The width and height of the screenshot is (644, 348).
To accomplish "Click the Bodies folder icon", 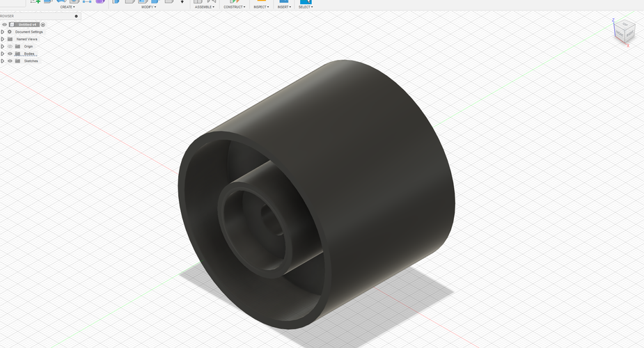I will [x=17, y=54].
